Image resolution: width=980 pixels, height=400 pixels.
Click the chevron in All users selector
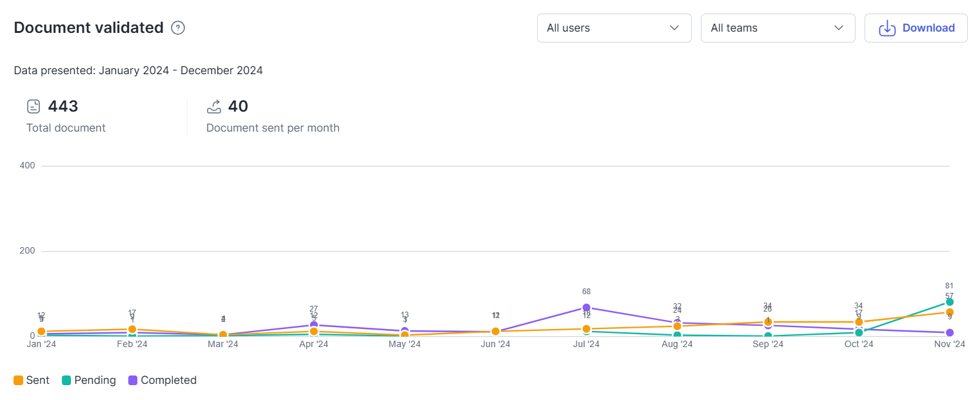[674, 28]
